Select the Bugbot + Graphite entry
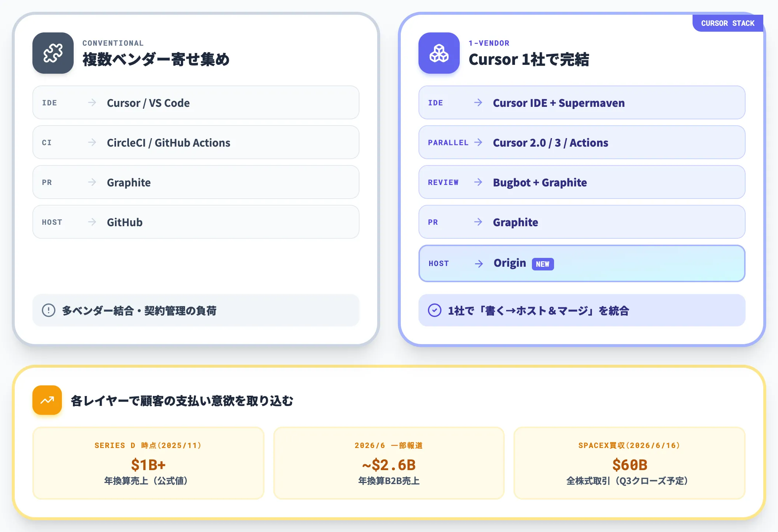The width and height of the screenshot is (778, 532). tap(582, 182)
